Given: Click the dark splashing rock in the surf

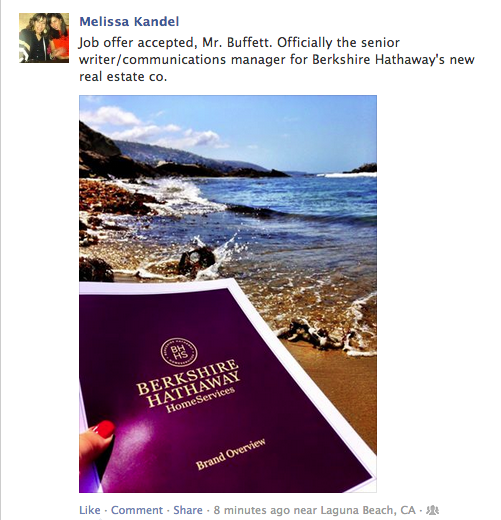Looking at the screenshot, I should click(197, 261).
